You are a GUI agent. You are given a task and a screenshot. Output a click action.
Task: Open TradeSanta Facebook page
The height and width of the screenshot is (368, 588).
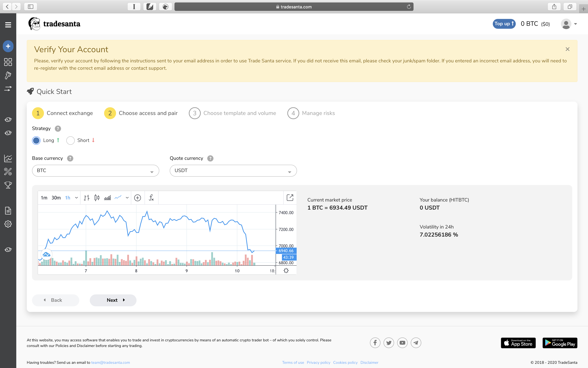point(375,343)
